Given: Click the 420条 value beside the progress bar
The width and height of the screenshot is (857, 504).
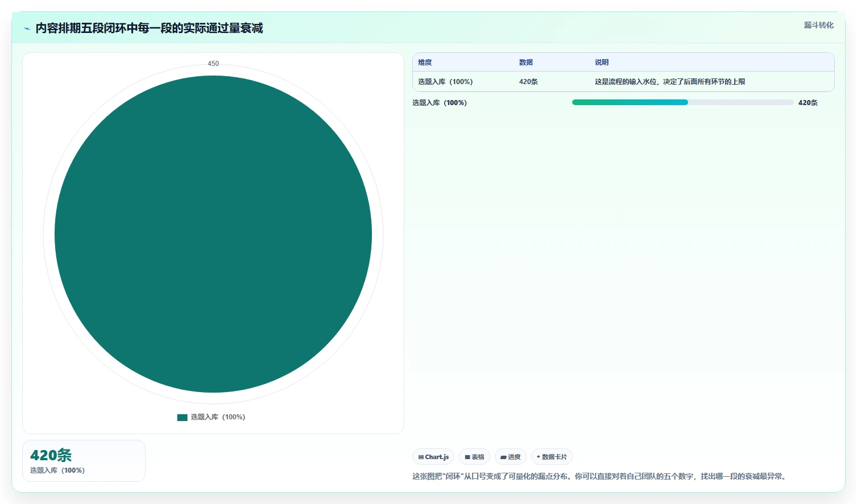Looking at the screenshot, I should pos(808,103).
